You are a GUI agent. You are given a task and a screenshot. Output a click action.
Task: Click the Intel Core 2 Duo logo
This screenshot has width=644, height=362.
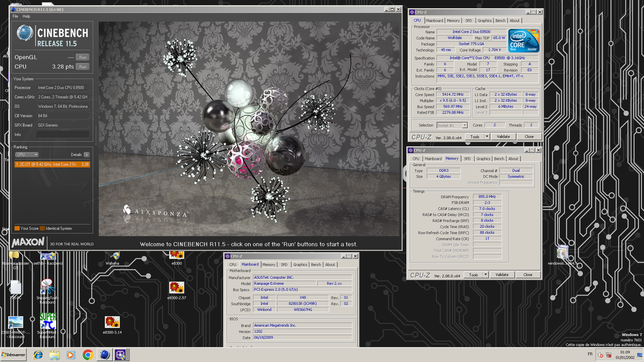[x=524, y=41]
